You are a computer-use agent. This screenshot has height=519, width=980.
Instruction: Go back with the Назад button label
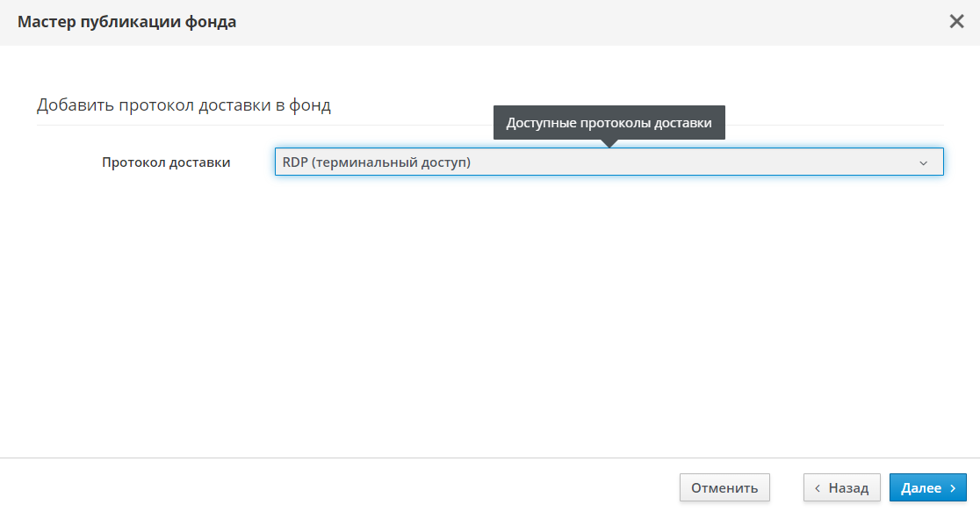[x=848, y=488]
